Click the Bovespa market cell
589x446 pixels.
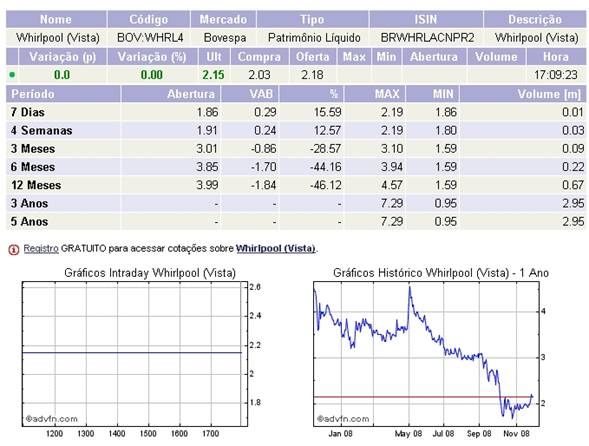point(225,38)
